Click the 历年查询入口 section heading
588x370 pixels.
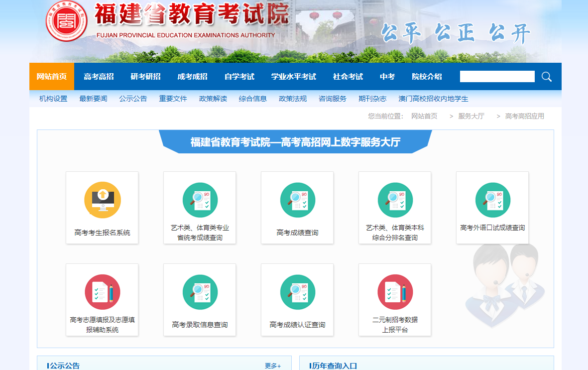click(334, 366)
